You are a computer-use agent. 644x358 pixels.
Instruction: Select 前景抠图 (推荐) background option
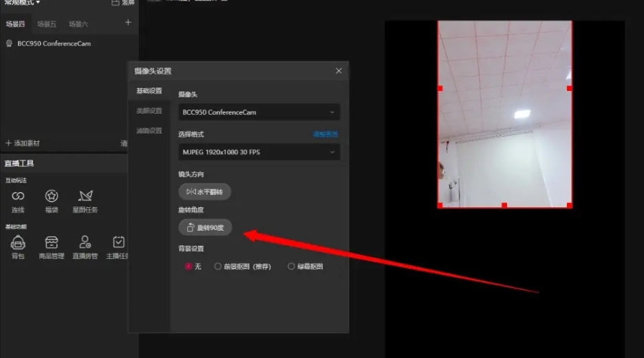(x=218, y=266)
